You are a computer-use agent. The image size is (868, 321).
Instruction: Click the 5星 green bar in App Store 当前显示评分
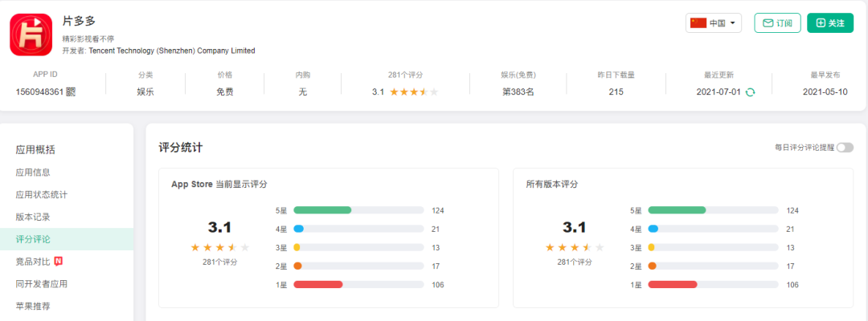pyautogui.click(x=322, y=210)
